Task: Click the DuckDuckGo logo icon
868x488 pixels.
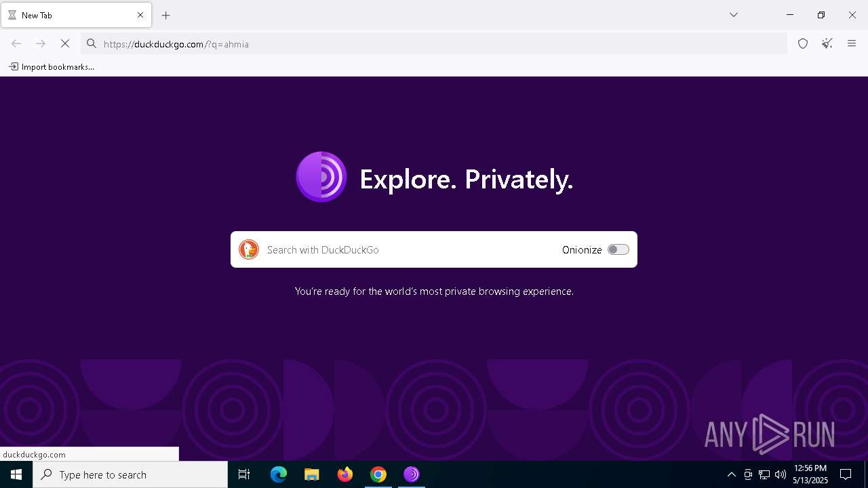Action: pyautogui.click(x=249, y=249)
